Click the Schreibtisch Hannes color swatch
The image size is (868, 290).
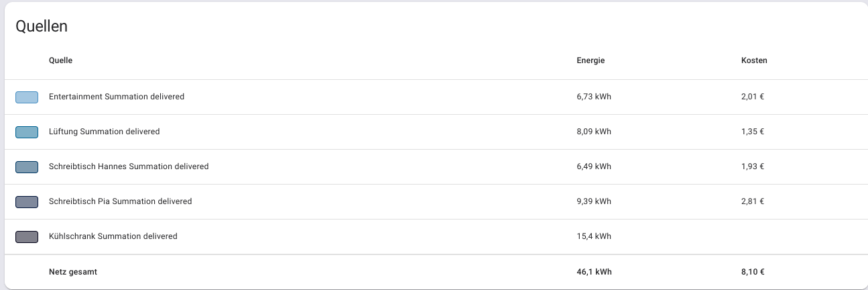[x=27, y=167]
